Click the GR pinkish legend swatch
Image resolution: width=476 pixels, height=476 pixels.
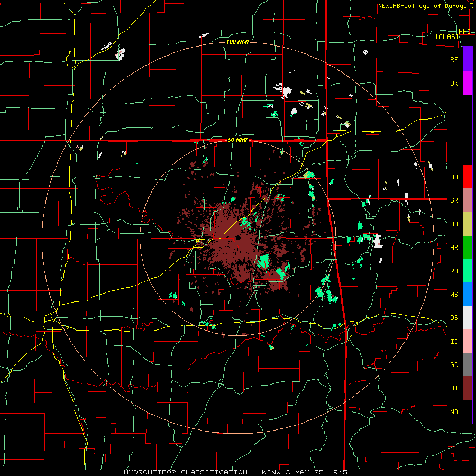click(467, 200)
